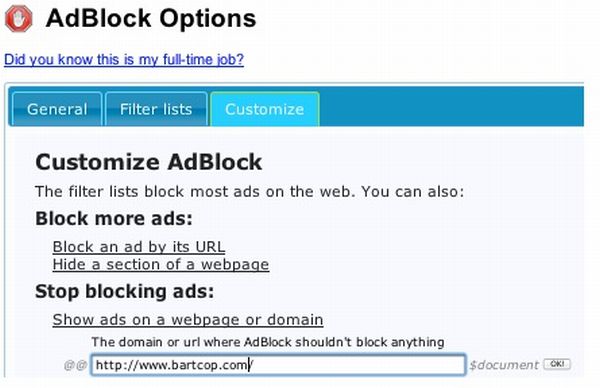Switch to the General tab
This screenshot has height=388, width=600.
point(57,109)
